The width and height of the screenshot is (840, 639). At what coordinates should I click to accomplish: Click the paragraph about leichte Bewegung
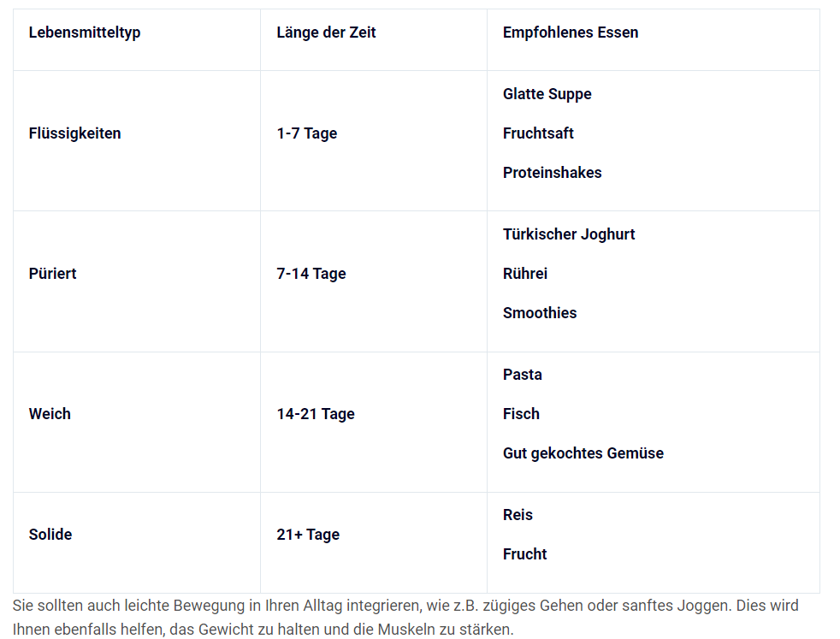pyautogui.click(x=405, y=618)
